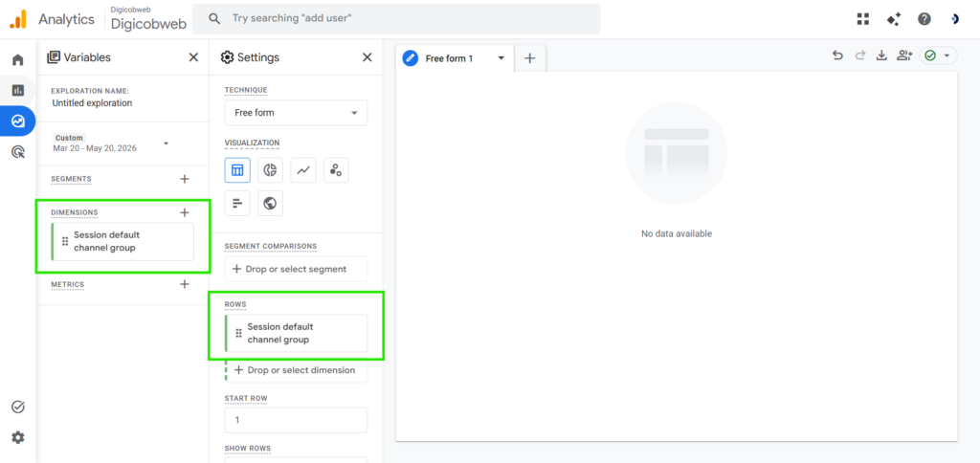This screenshot has width=980, height=463.
Task: Click the SEGMENT COMPARISONS label
Action: [271, 246]
